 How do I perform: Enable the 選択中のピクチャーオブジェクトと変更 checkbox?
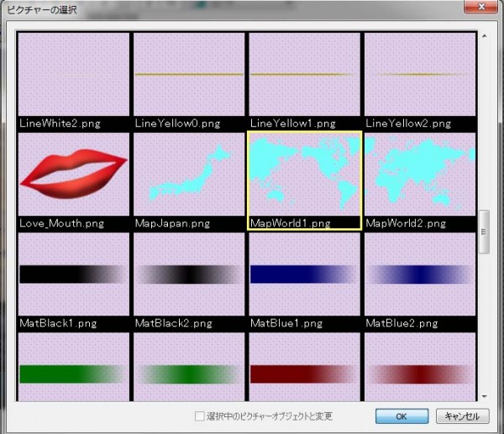(199, 416)
